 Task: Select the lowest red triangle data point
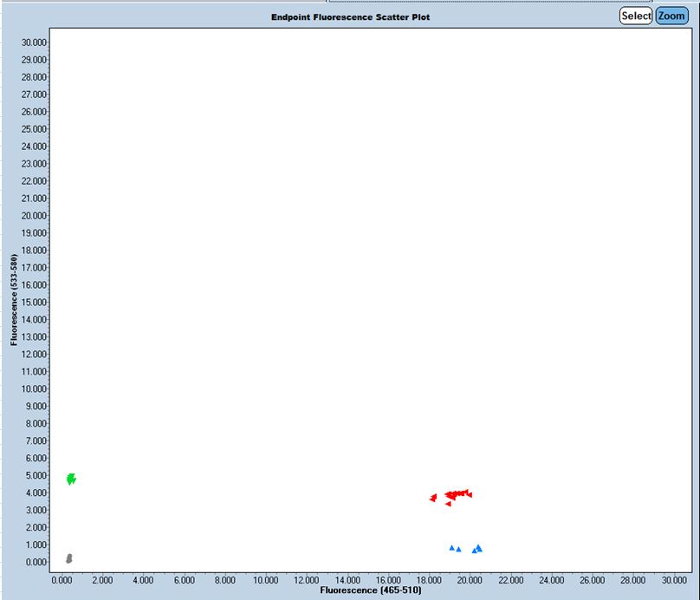[x=448, y=504]
